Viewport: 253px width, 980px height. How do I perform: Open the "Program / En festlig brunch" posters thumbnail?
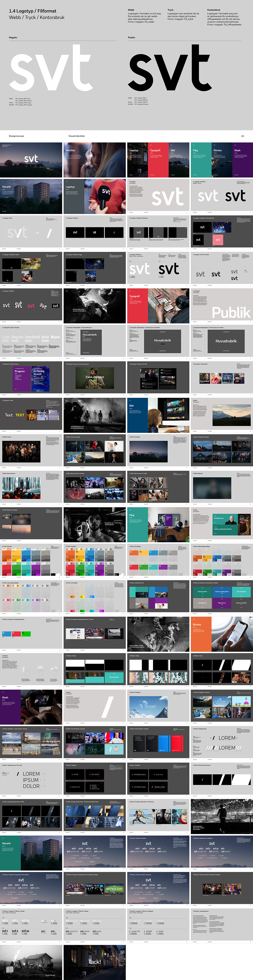click(x=31, y=379)
